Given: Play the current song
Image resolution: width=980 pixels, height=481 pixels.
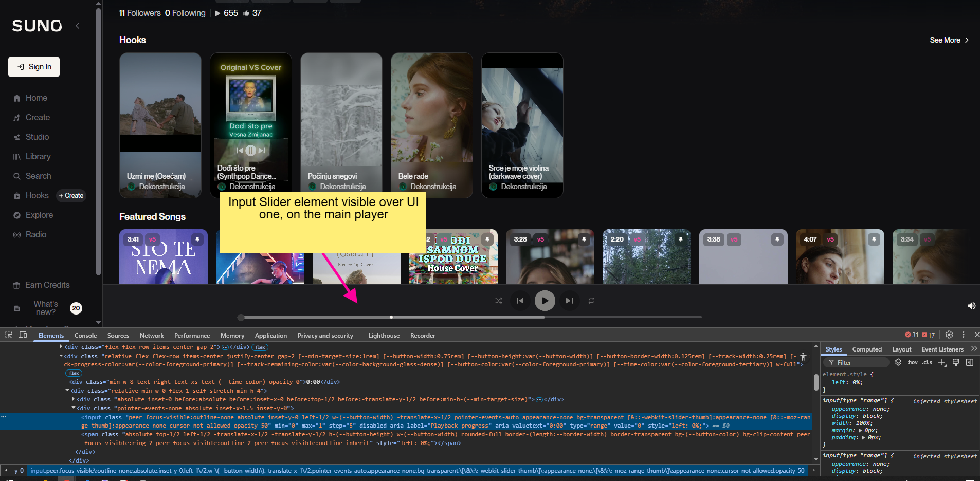Looking at the screenshot, I should point(545,301).
